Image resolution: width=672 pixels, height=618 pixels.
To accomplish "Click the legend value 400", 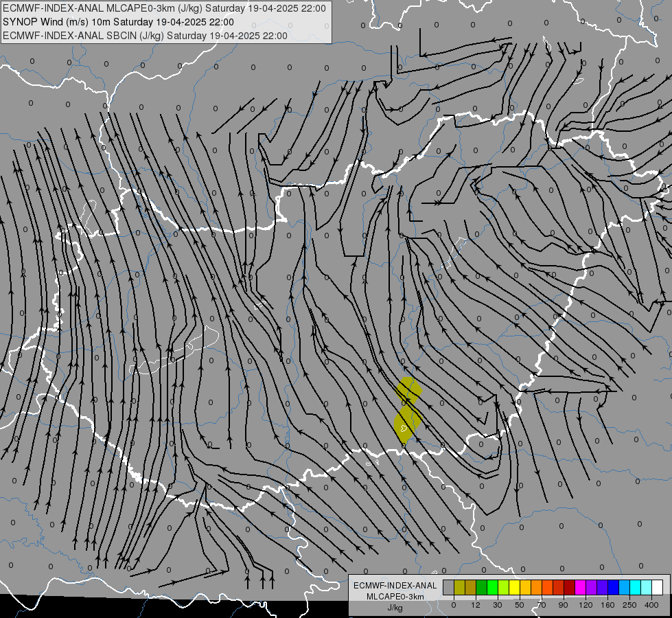I will click(651, 605).
